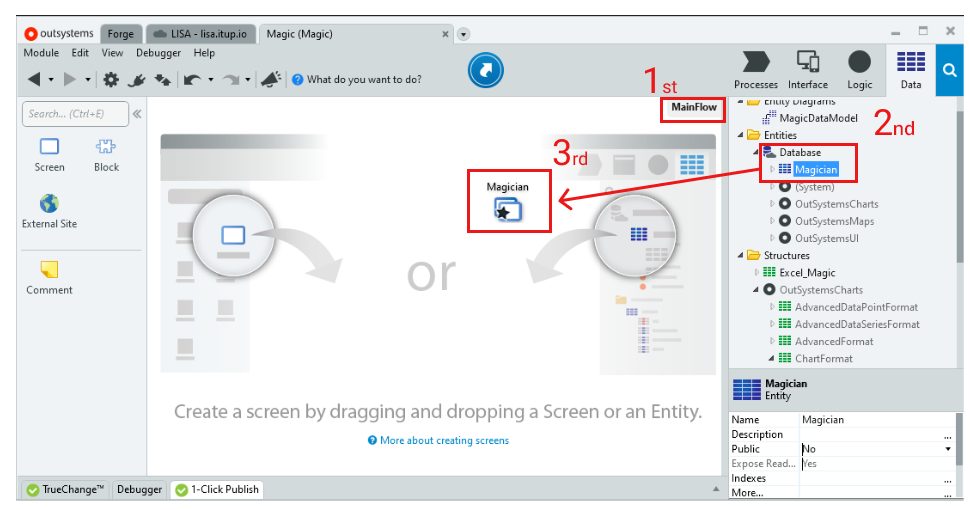Select the Screen widget in toolbox
The width and height of the screenshot is (970, 510).
pos(49,155)
